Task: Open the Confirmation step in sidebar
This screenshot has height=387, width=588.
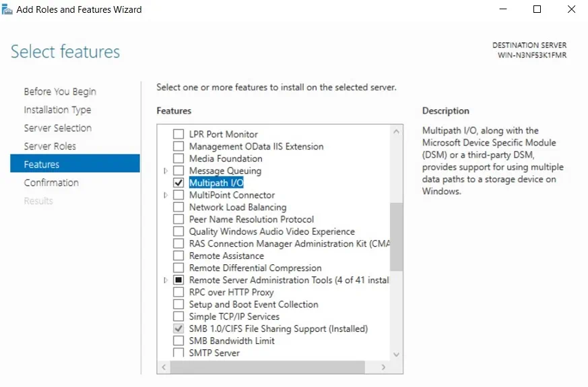Action: (x=51, y=183)
